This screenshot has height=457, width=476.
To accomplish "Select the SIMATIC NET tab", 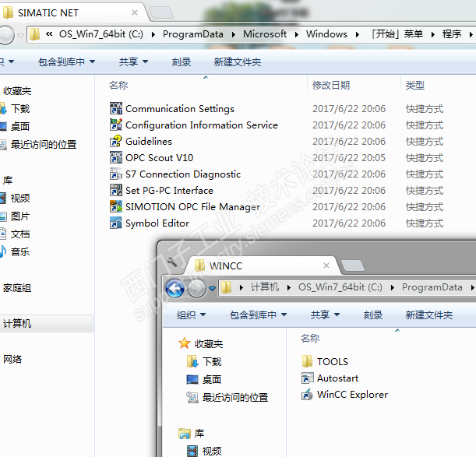I will click(72, 12).
